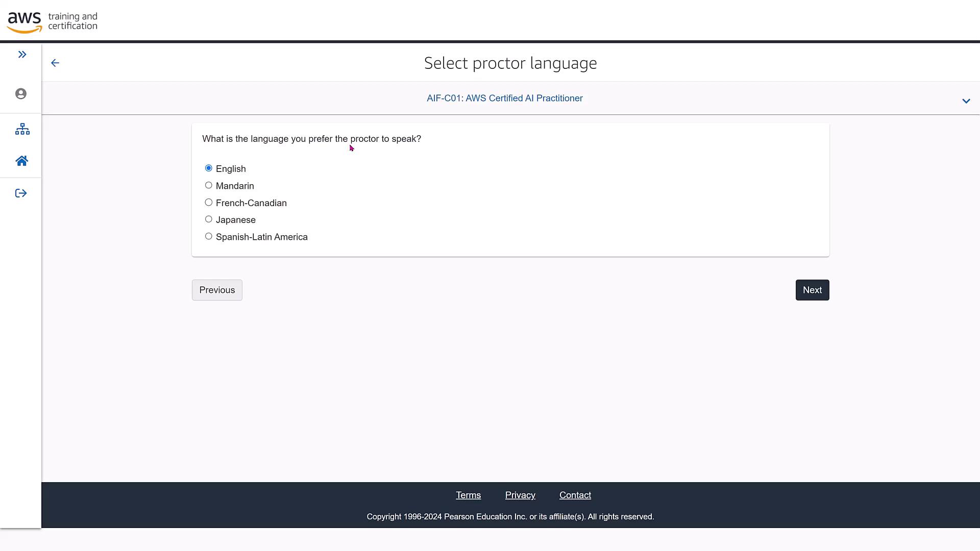Screen dimensions: 980x551
Task: Click the 'Select proctor language' heading
Action: (x=510, y=63)
